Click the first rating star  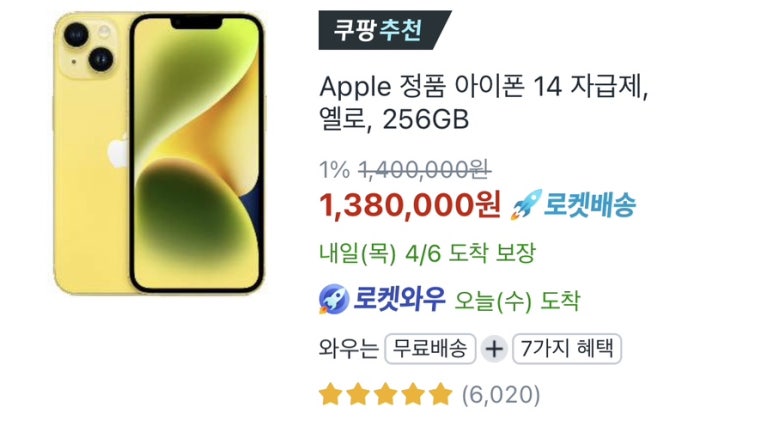(330, 394)
